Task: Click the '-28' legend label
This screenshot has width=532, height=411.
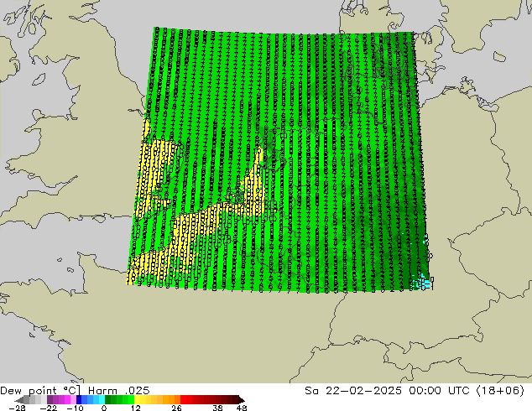Action: [x=17, y=408]
